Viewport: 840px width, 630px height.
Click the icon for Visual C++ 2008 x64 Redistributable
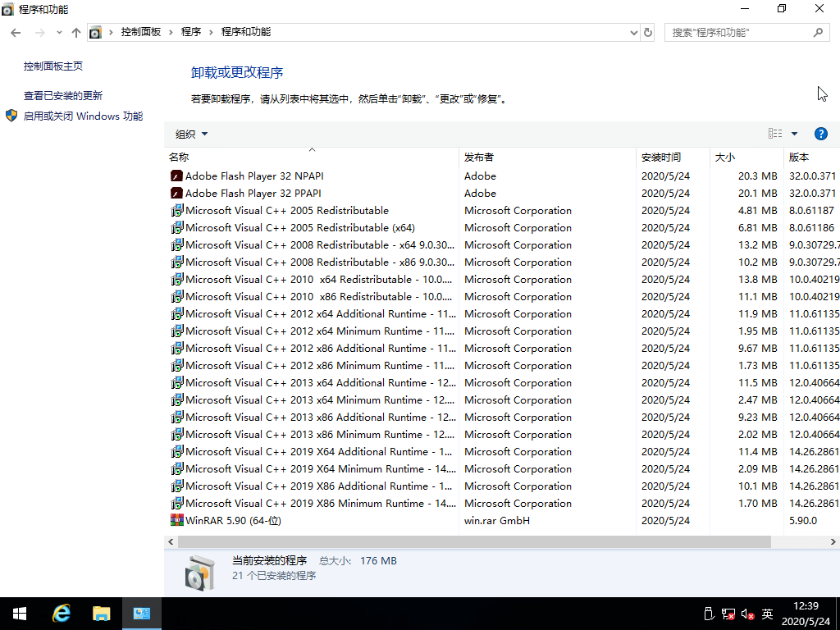coord(177,244)
